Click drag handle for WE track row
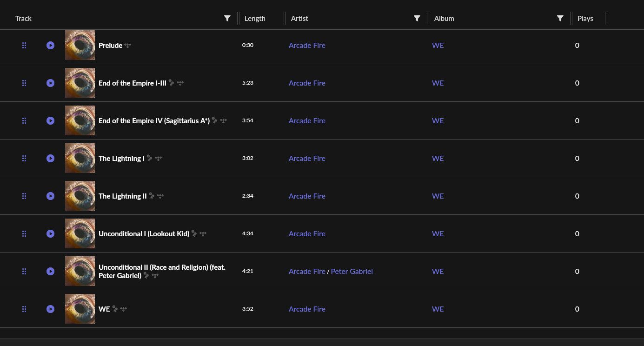Image resolution: width=644 pixels, height=346 pixels. point(24,309)
